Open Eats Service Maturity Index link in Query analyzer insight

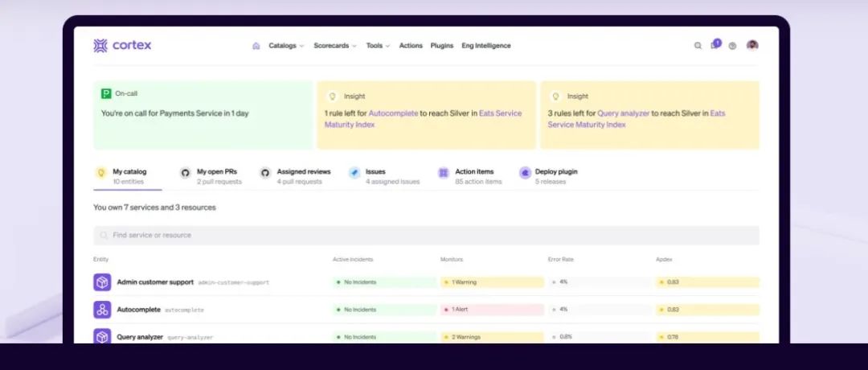pyautogui.click(x=637, y=119)
